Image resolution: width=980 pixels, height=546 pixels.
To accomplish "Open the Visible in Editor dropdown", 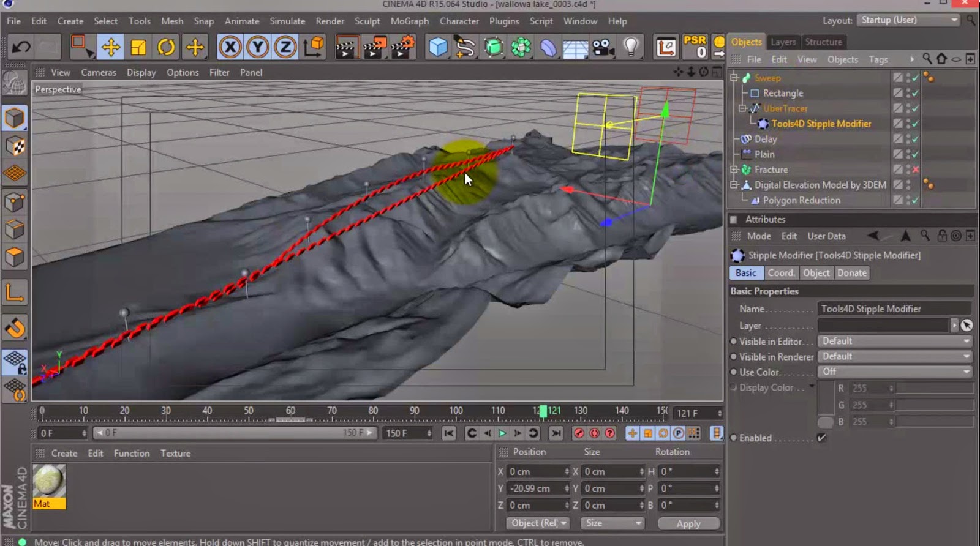I will [x=895, y=341].
